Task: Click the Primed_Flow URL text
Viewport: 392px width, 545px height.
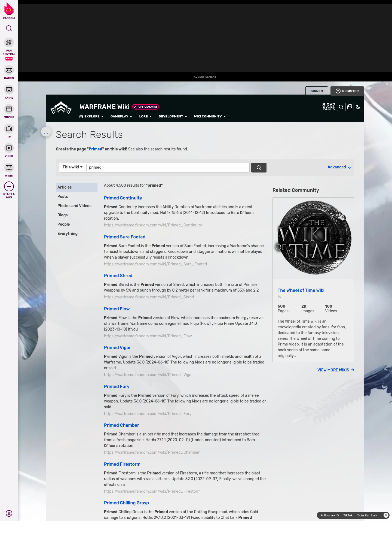Action: point(148,336)
